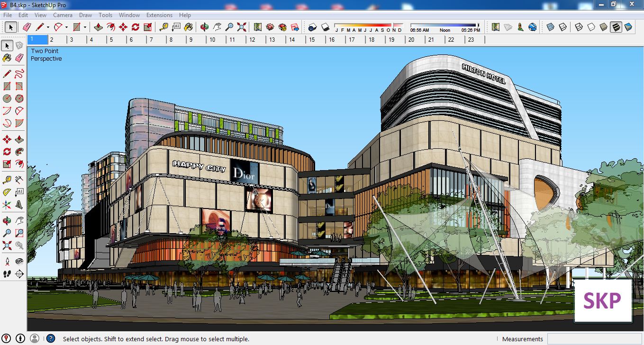
Task: Click Zoom Extents in top toolbar
Action: [242, 27]
